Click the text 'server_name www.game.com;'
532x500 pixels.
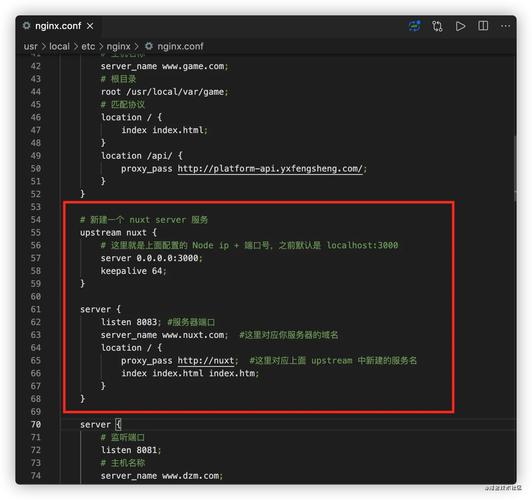tap(165, 66)
